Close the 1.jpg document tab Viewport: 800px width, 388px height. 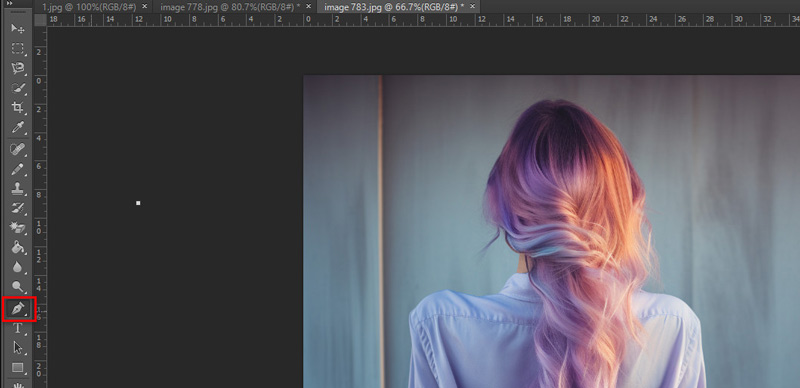click(144, 6)
